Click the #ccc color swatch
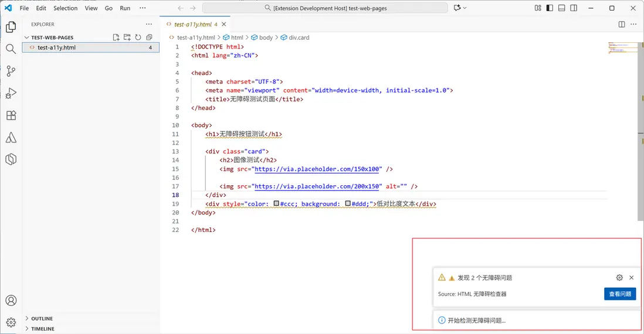The image size is (644, 334). coord(277,204)
